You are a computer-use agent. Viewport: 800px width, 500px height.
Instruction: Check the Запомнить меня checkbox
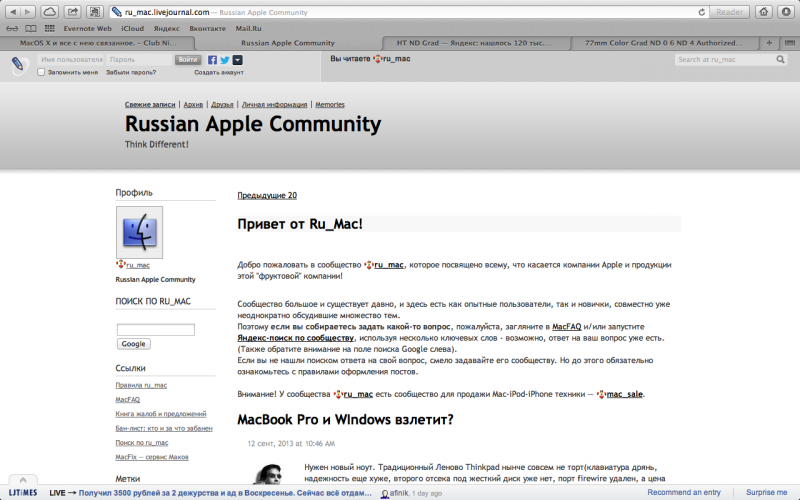coord(41,72)
